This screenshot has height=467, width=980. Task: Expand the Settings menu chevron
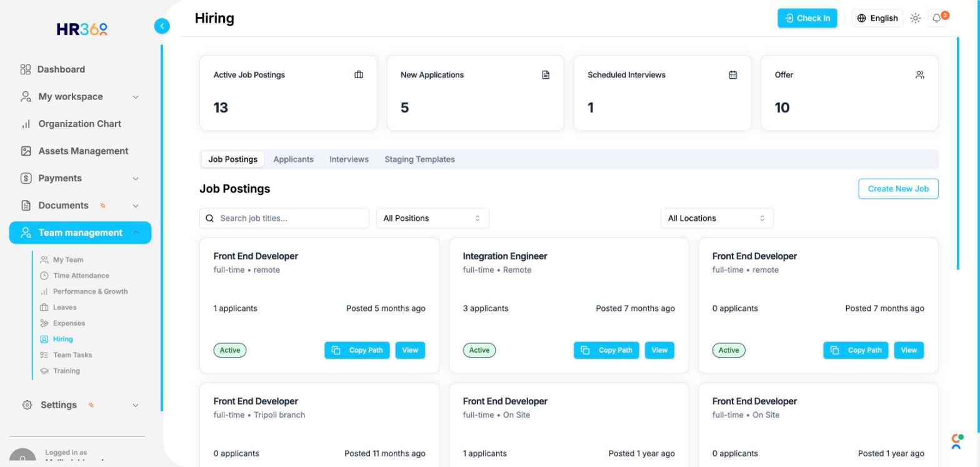pos(136,405)
